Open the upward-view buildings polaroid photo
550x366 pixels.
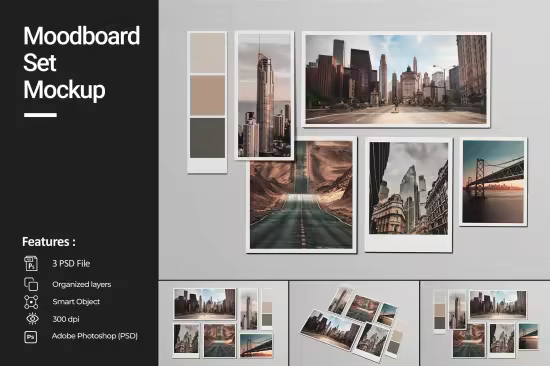coord(409,195)
